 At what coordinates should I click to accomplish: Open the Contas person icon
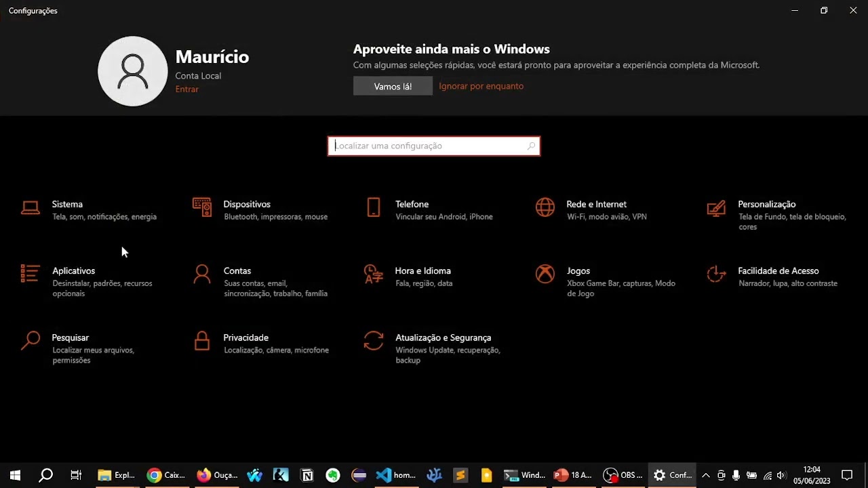[x=201, y=274]
